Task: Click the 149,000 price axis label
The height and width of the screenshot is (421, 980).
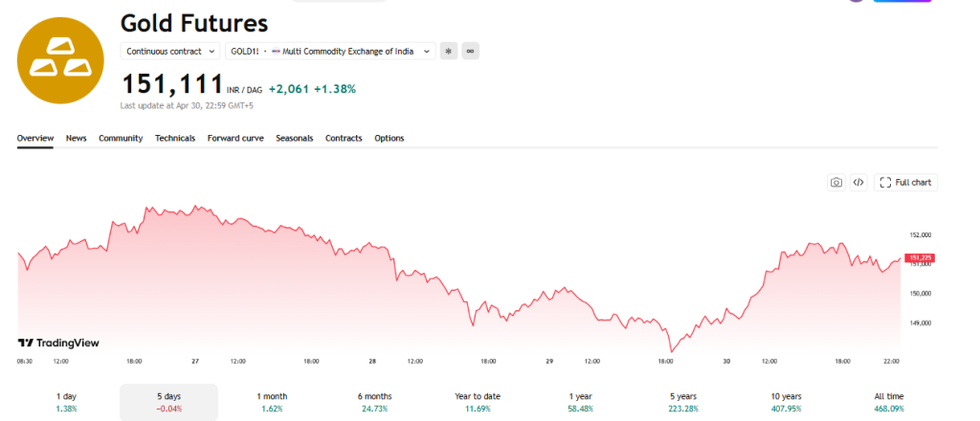Action: pos(920,323)
